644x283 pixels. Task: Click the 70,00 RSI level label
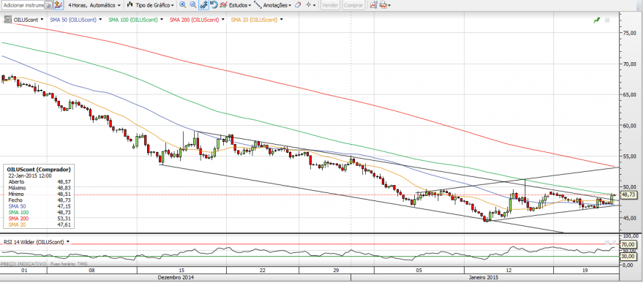coord(629,244)
